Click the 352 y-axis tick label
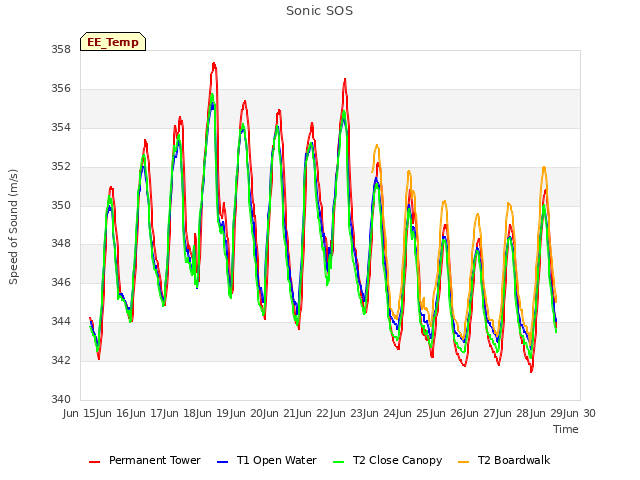This screenshot has height=480, width=640. point(61,167)
